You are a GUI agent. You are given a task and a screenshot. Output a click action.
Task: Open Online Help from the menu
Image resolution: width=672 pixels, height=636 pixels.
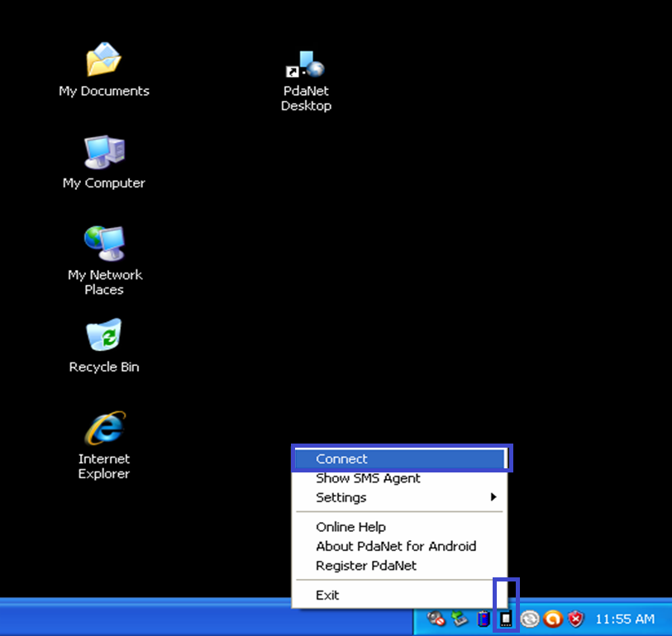[401, 527]
